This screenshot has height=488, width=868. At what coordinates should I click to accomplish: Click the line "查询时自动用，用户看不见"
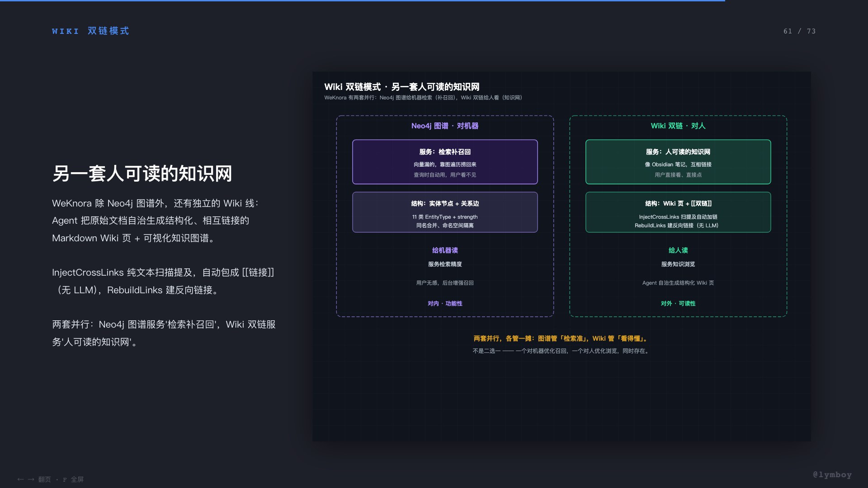tap(445, 175)
